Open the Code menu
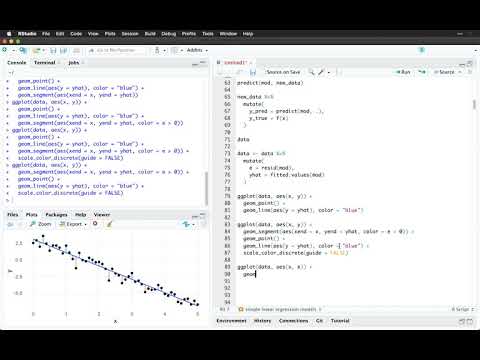Viewport: 480px width, 360px height. 76,34
